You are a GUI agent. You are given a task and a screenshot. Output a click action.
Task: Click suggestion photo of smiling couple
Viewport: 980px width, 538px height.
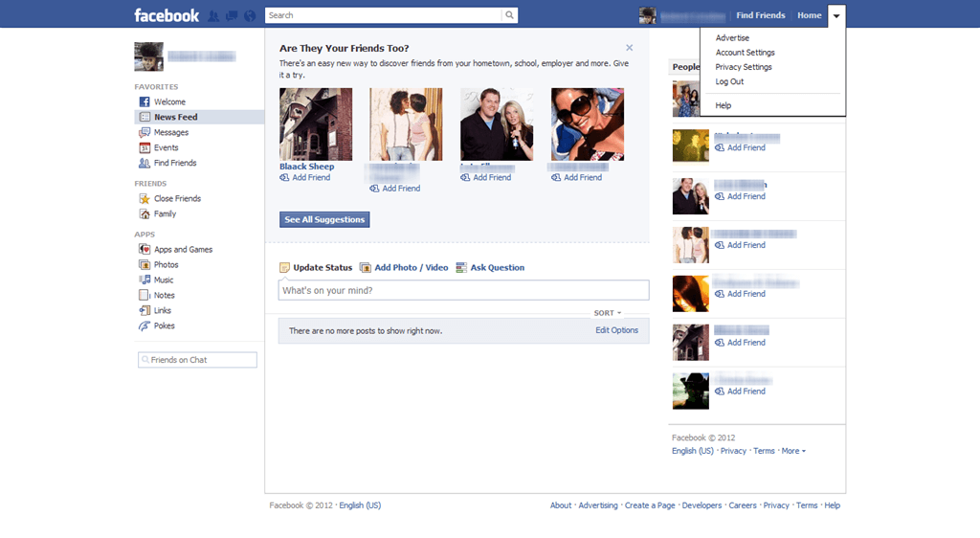pos(497,124)
